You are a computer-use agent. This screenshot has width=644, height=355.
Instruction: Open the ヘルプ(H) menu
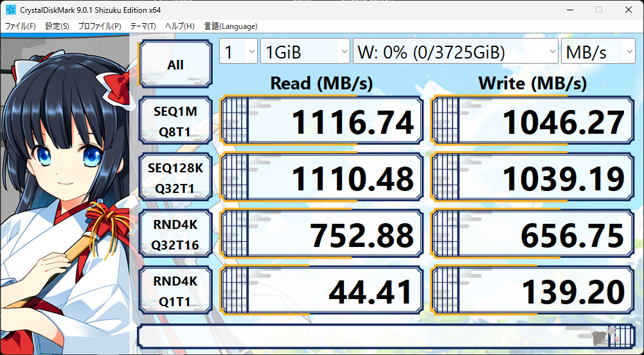pos(180,26)
